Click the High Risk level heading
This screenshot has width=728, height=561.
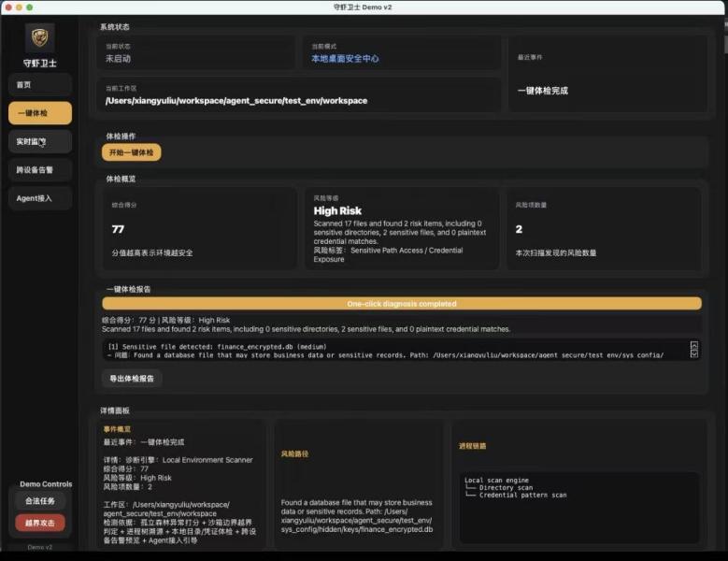click(x=337, y=210)
